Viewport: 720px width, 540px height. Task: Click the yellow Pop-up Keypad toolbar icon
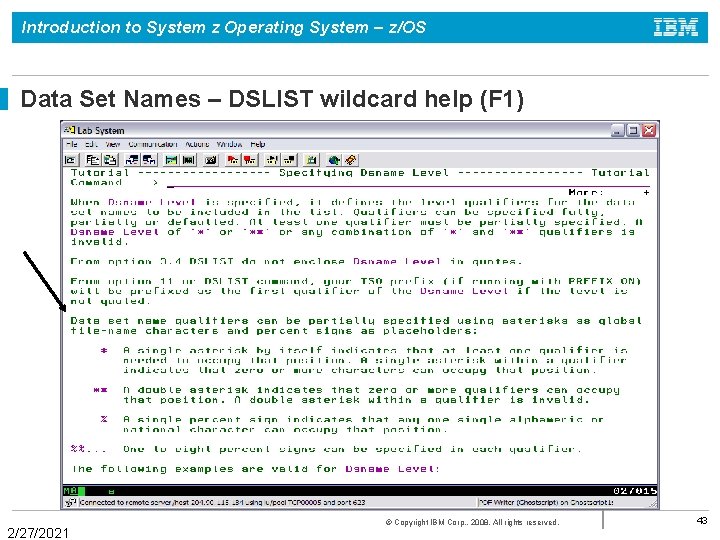(x=312, y=160)
